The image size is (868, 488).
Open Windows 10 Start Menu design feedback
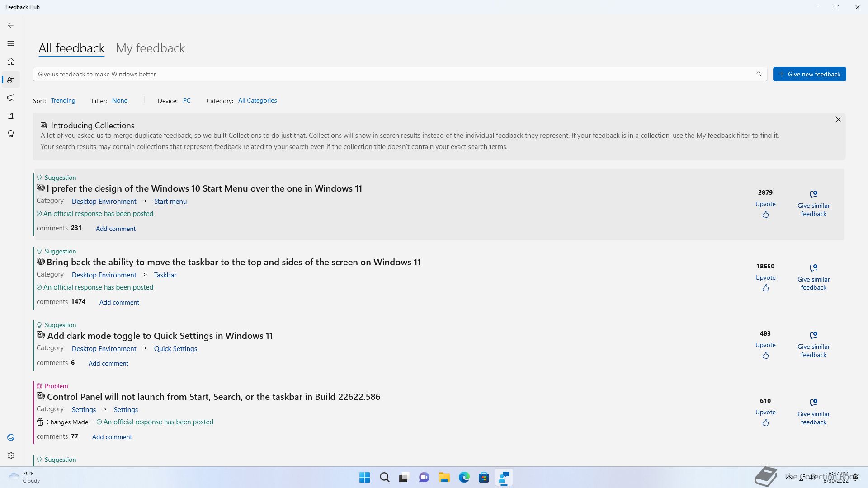click(204, 188)
